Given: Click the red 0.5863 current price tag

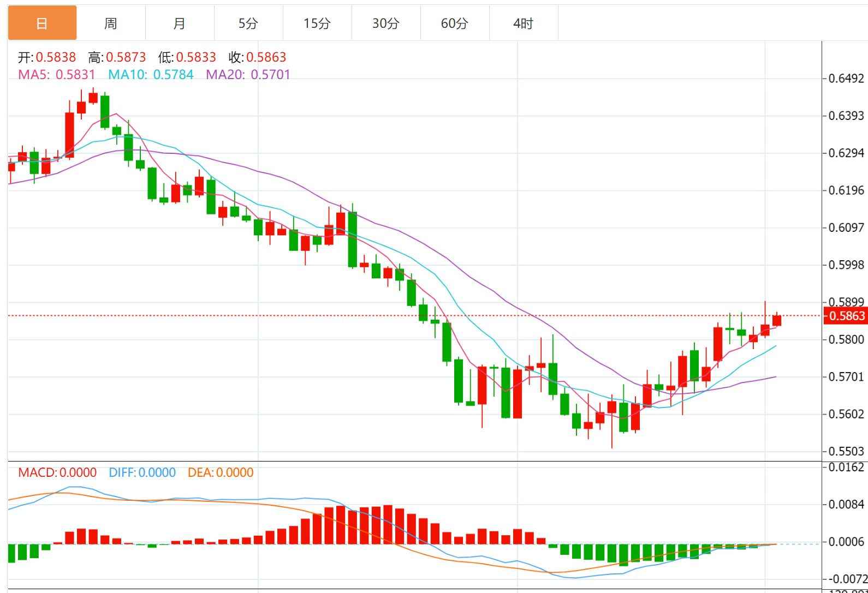Looking at the screenshot, I should (x=846, y=316).
